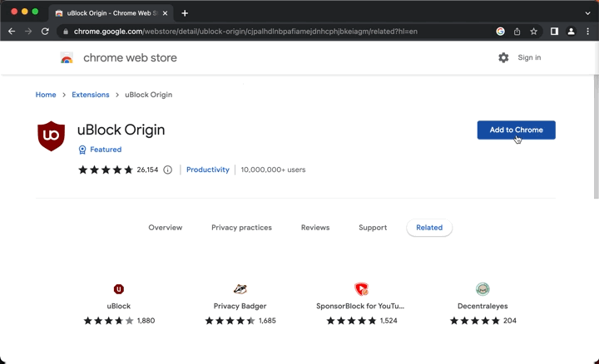The width and height of the screenshot is (599, 364).
Task: Click the Featured label link
Action: (x=106, y=150)
